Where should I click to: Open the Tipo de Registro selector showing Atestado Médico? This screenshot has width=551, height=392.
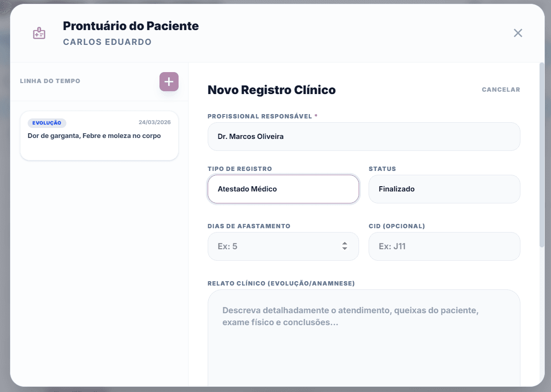[283, 189]
